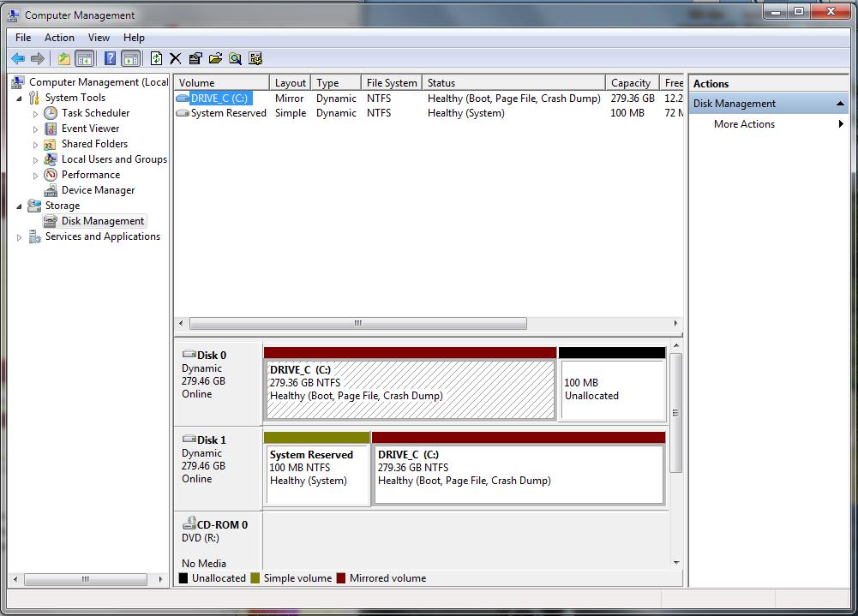The image size is (858, 616).
Task: Toggle the Show/Hide Action Pane button
Action: point(130,58)
